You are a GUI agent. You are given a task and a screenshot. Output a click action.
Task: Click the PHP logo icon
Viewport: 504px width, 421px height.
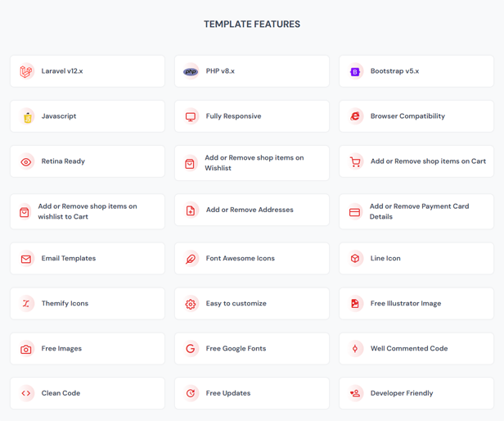tap(191, 71)
